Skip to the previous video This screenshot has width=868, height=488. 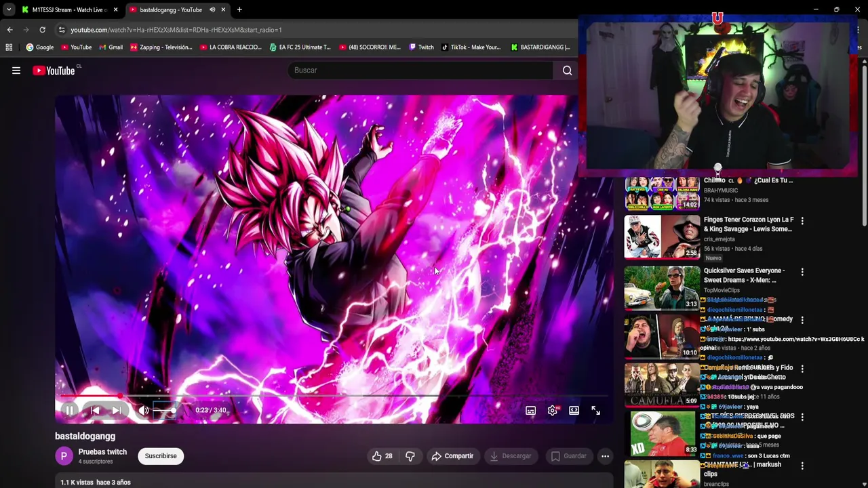tap(95, 410)
